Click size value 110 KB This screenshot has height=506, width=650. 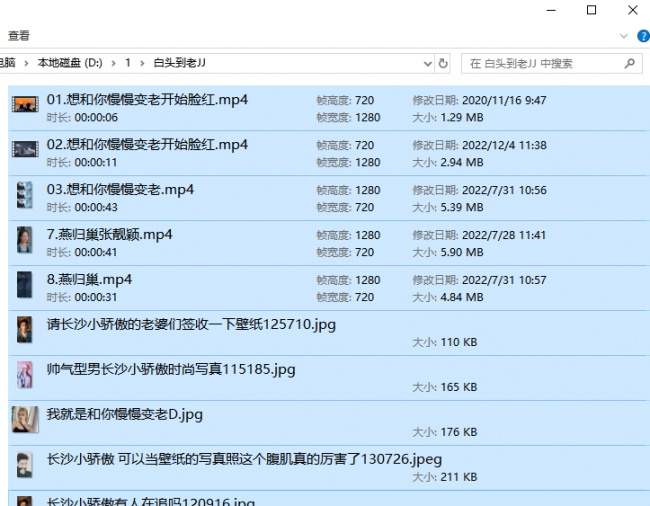(x=459, y=342)
